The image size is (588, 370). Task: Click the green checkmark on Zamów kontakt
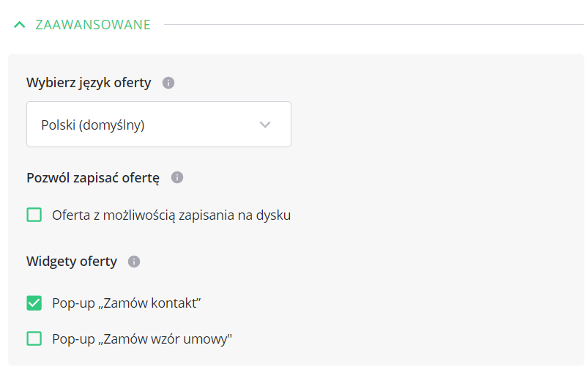coord(34,303)
